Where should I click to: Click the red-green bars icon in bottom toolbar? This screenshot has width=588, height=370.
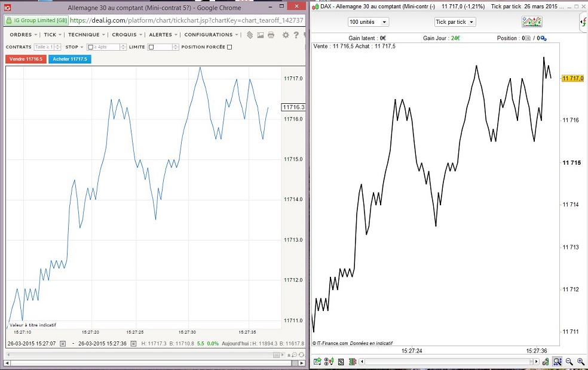352,362
